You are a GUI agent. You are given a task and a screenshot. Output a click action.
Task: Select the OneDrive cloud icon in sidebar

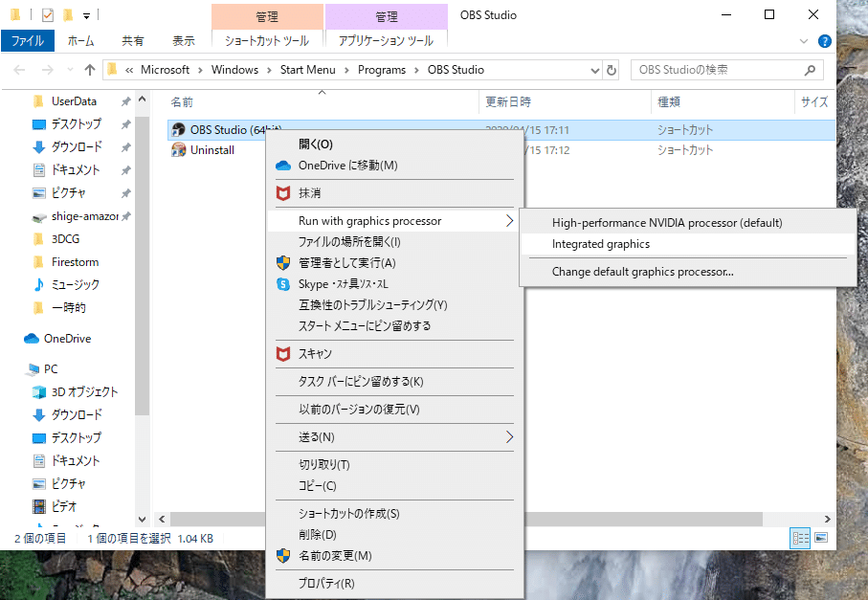(x=33, y=338)
